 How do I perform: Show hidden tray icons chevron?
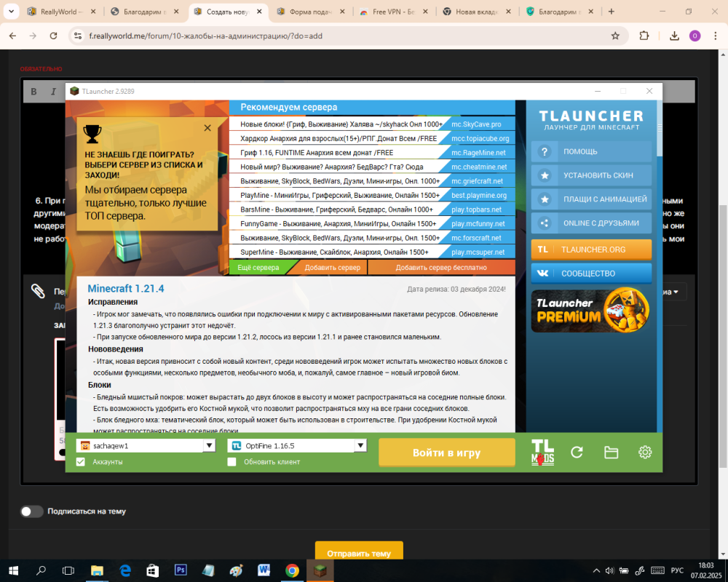(597, 570)
